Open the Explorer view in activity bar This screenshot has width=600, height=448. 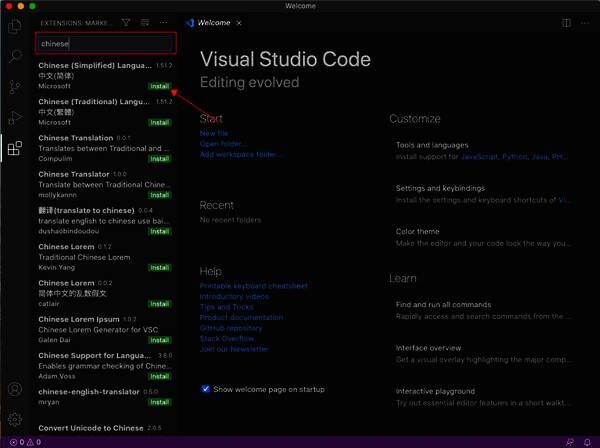coord(14,24)
